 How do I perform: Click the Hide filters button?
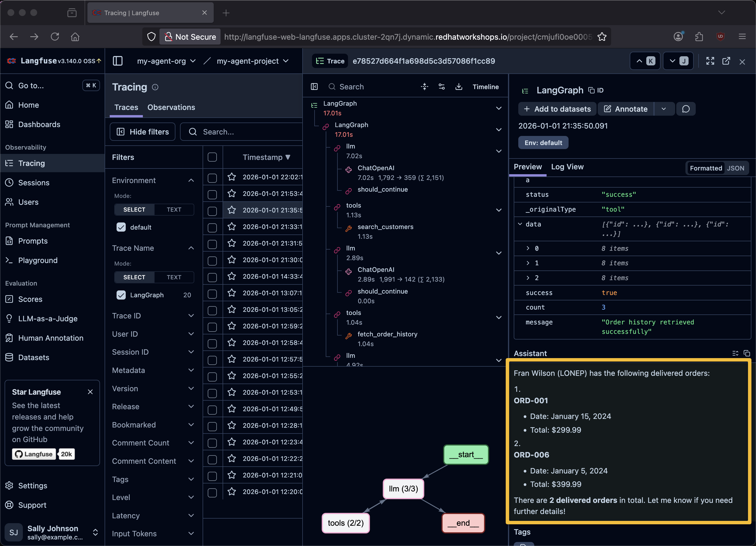(x=143, y=132)
